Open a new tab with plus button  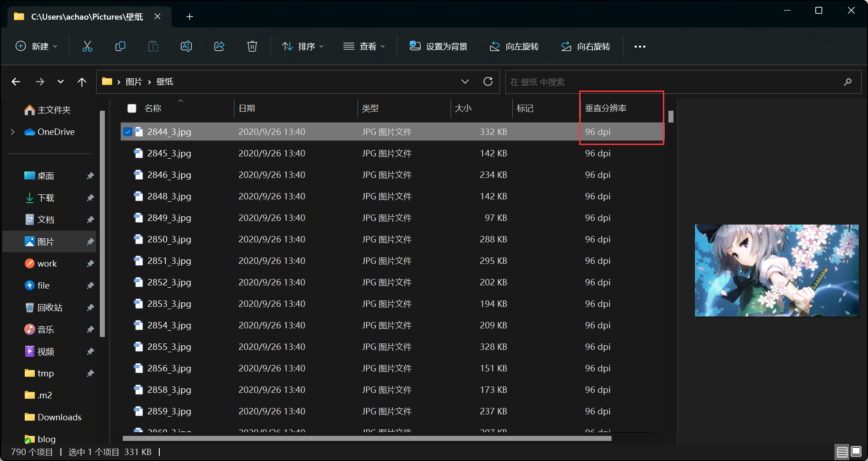[190, 17]
